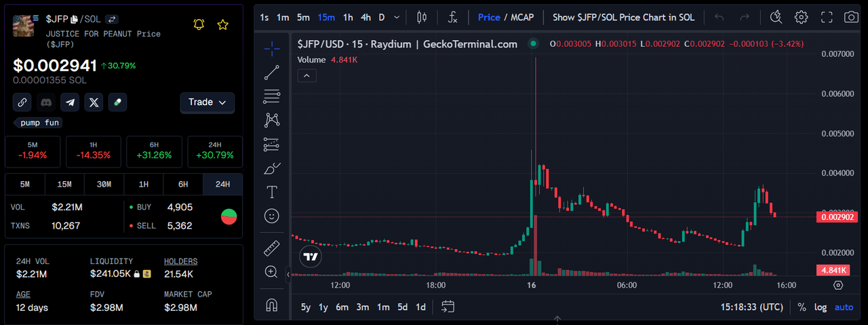Toggle percentage scale mode
The image size is (868, 325).
coord(802,307)
